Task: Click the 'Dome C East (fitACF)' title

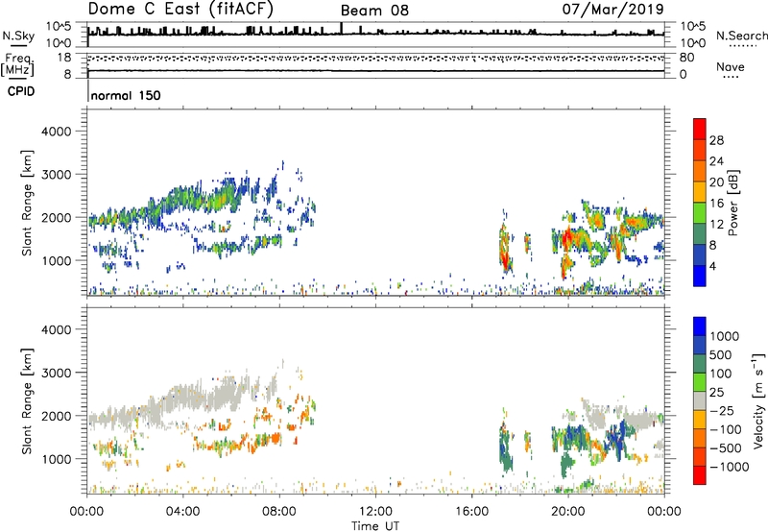Action: point(180,10)
